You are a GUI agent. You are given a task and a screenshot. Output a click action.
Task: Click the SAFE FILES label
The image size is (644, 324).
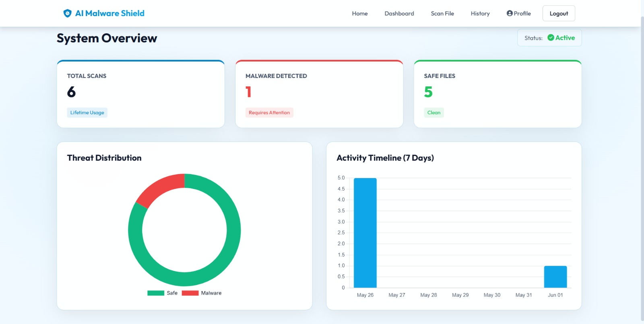[x=440, y=76]
